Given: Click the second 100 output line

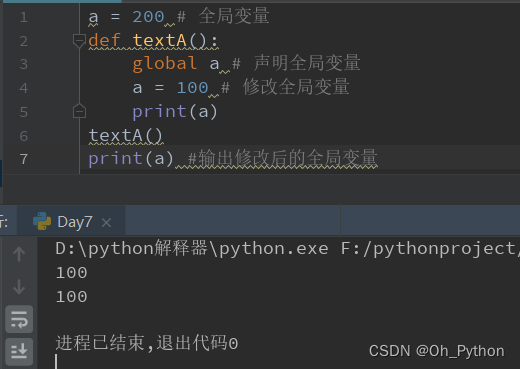Looking at the screenshot, I should click(71, 297).
